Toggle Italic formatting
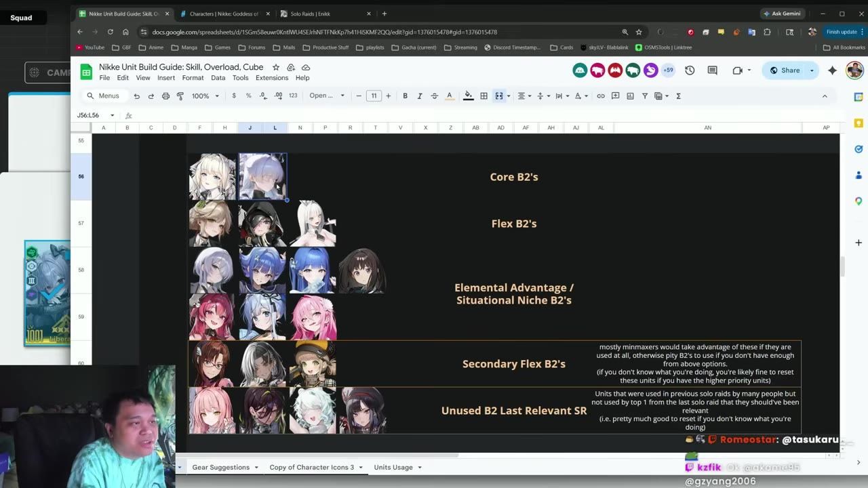The width and height of the screenshot is (868, 488). (x=420, y=96)
